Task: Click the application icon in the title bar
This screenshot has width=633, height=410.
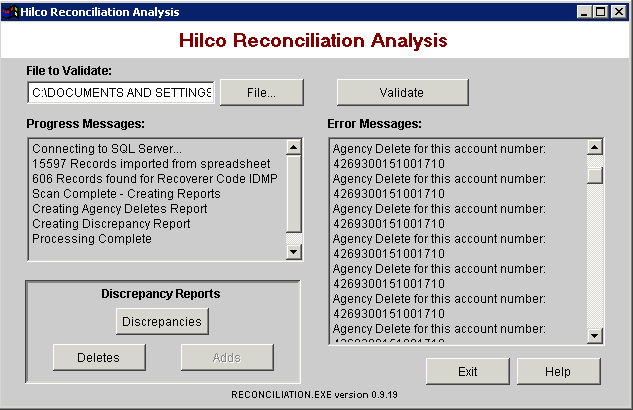Action: [x=11, y=12]
